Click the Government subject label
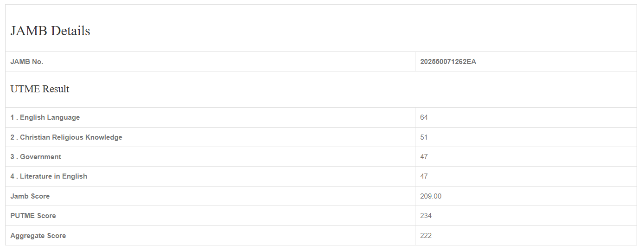Image resolution: width=644 pixels, height=251 pixels. (40, 157)
